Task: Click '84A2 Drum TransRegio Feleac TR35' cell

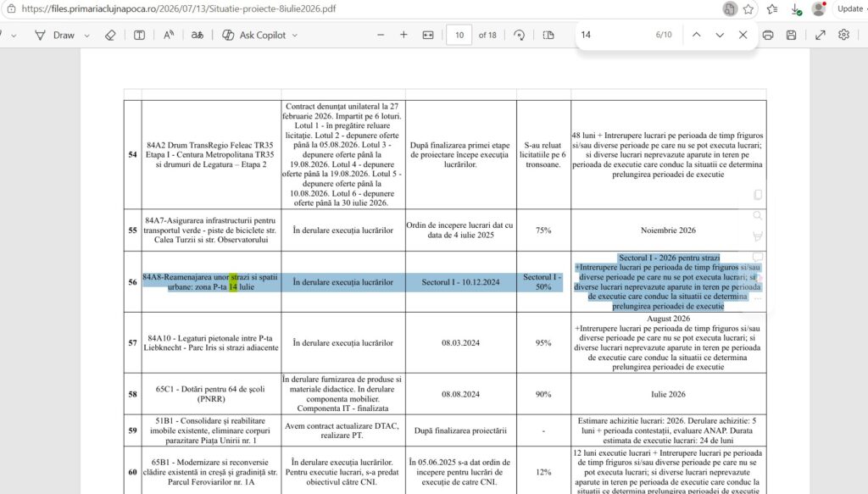Action: [210, 155]
